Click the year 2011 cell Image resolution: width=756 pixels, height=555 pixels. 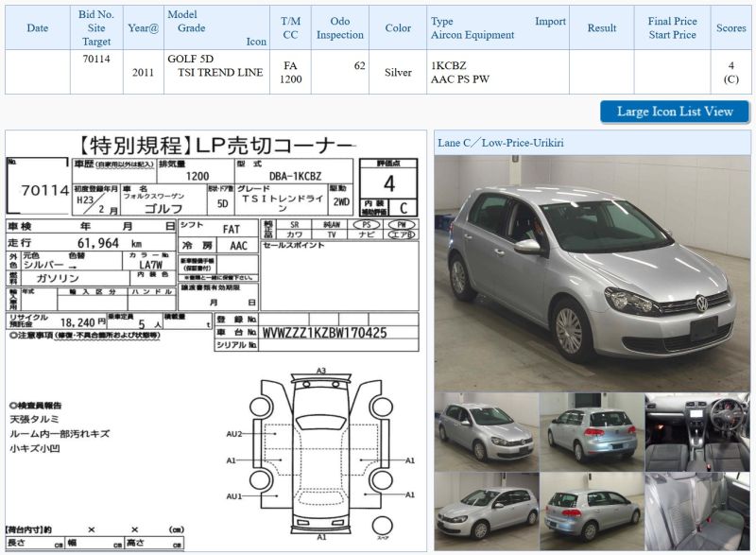click(x=144, y=72)
